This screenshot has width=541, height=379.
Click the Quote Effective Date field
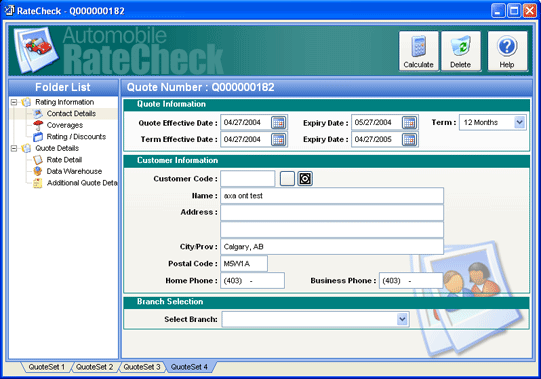pyautogui.click(x=245, y=123)
